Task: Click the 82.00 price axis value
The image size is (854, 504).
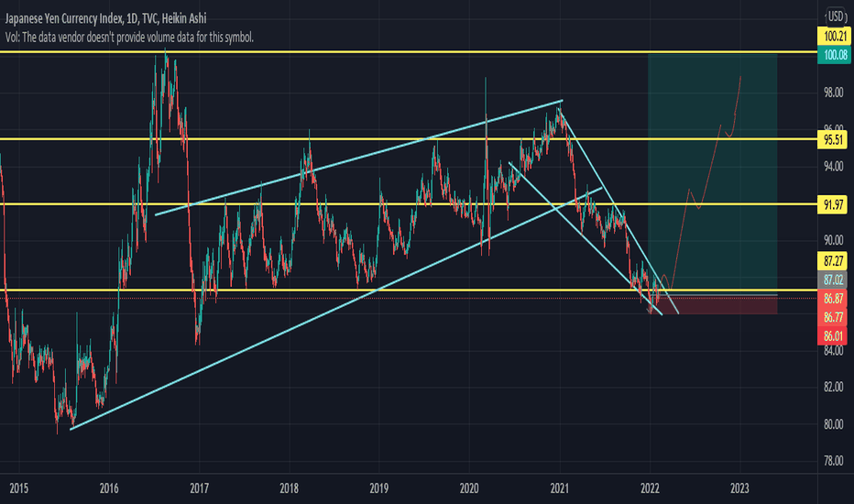Action: (x=833, y=388)
